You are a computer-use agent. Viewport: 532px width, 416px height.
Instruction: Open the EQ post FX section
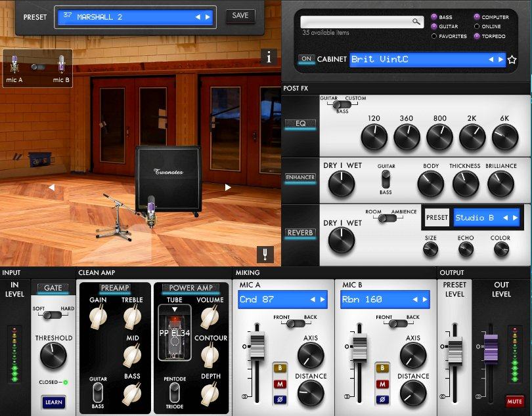click(300, 123)
